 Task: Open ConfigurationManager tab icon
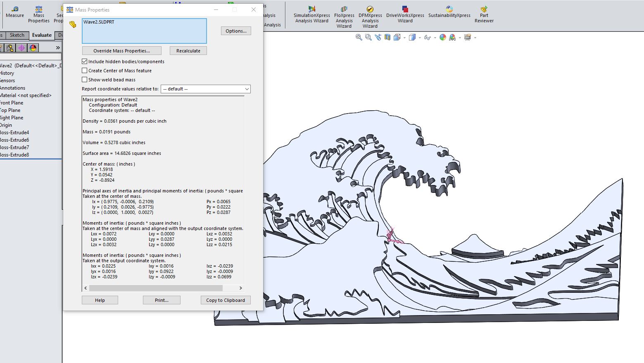click(10, 48)
